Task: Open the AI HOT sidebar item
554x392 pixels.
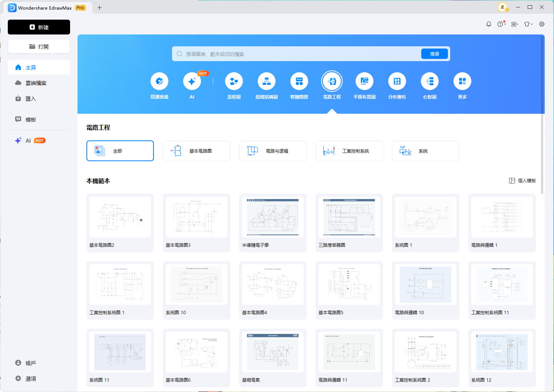Action: pos(39,140)
